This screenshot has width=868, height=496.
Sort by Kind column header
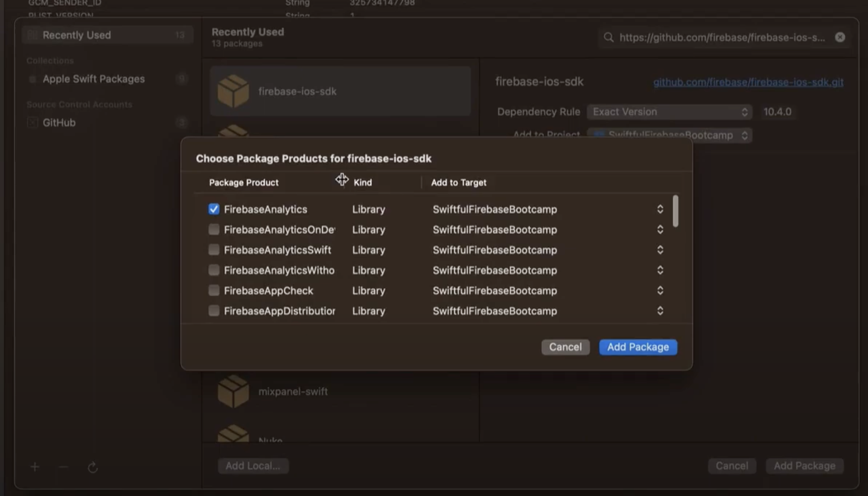363,182
